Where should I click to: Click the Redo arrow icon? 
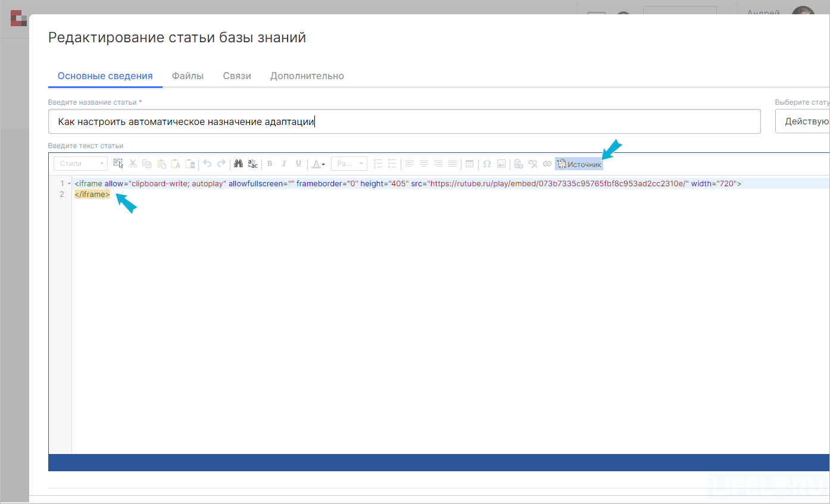221,164
